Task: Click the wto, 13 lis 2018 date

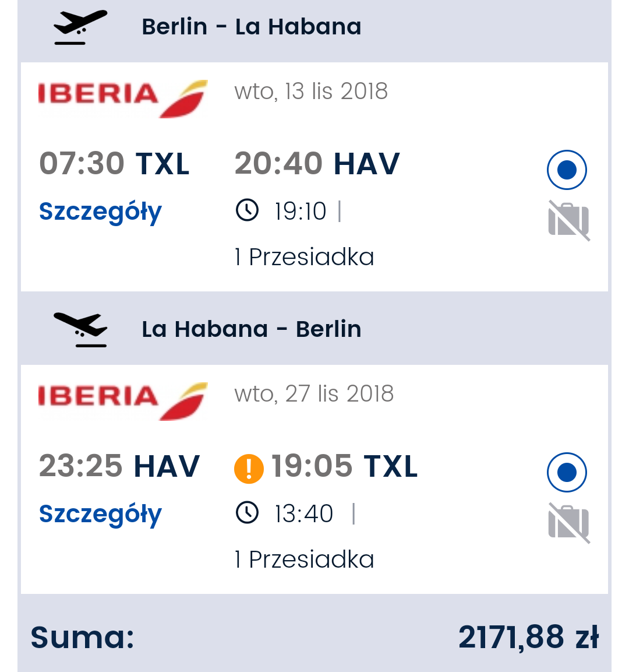Action: (311, 92)
